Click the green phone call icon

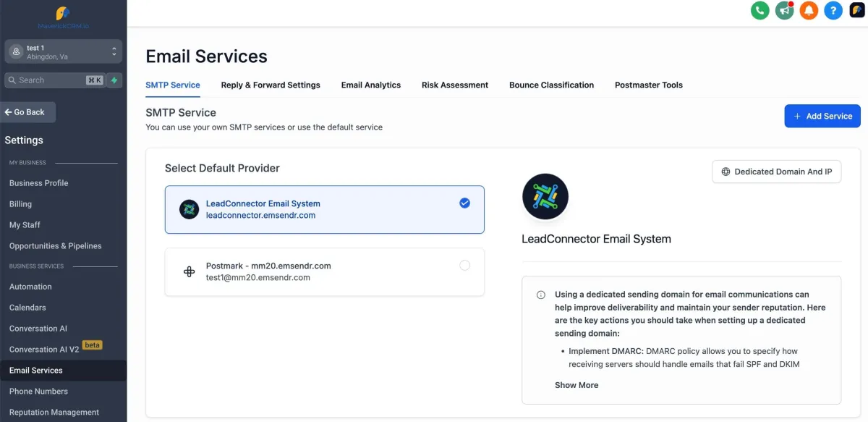pyautogui.click(x=759, y=10)
